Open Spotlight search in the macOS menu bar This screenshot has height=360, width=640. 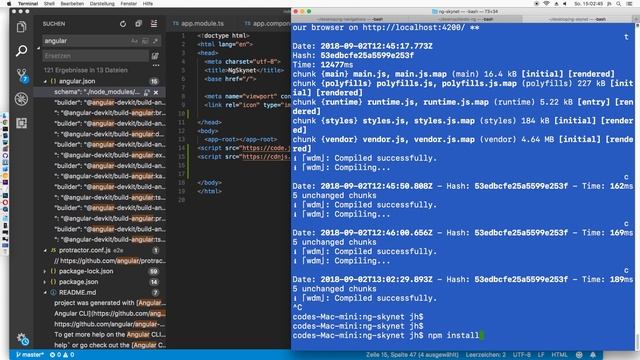coord(619,3)
